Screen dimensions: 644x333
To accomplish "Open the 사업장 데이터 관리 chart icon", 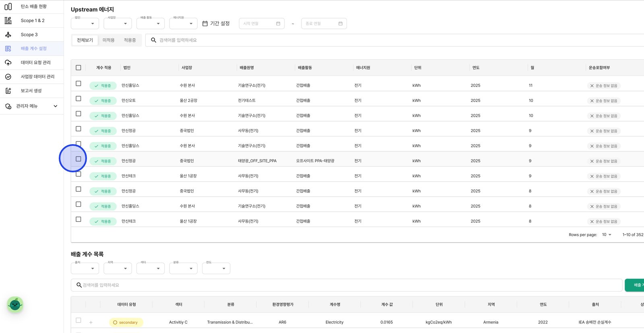I will point(8,77).
